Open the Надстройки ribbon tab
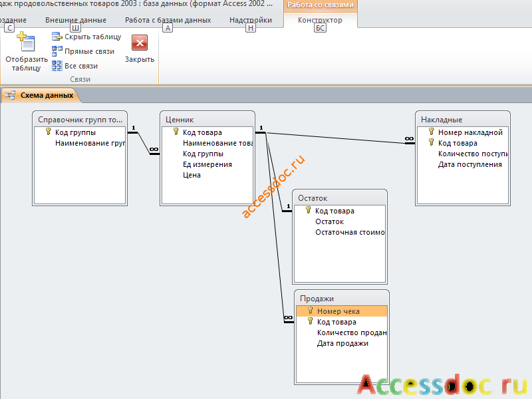Image resolution: width=532 pixels, height=399 pixels. (251, 20)
